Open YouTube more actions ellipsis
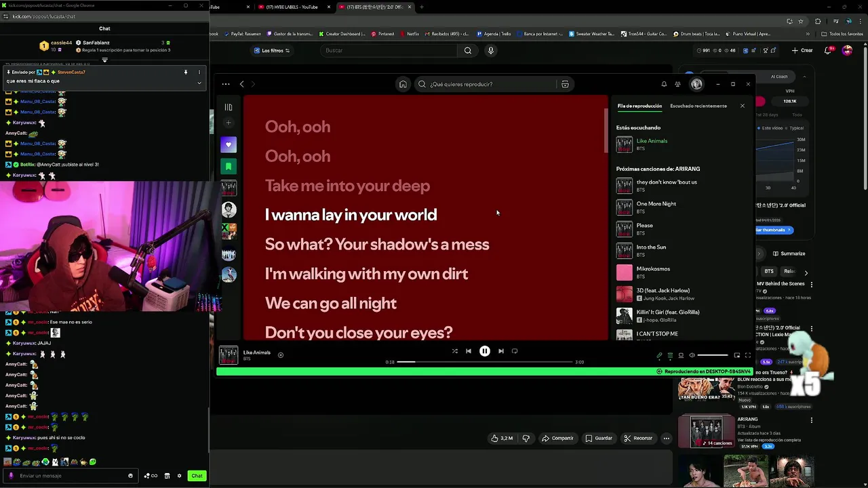This screenshot has width=868, height=488. pos(667,439)
